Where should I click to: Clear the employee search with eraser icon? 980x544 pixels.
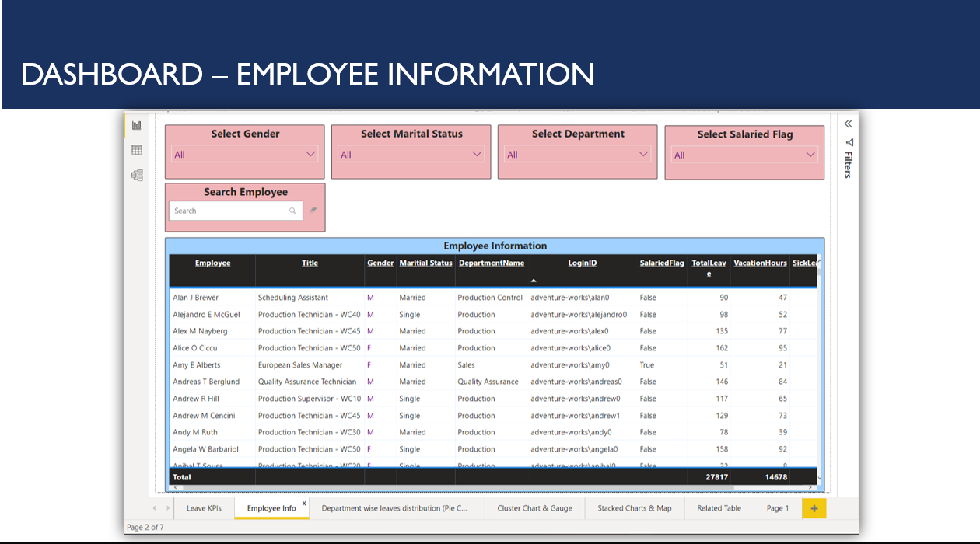click(x=313, y=210)
